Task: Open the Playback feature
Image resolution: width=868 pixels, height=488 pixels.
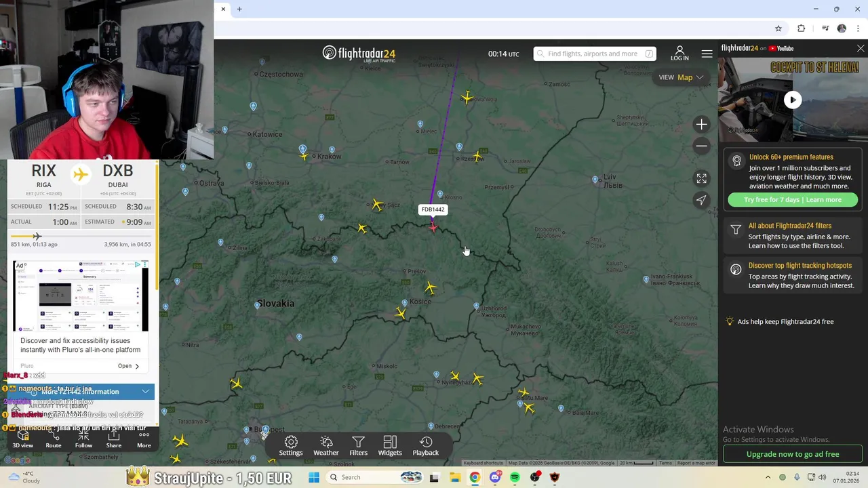Action: coord(426,446)
